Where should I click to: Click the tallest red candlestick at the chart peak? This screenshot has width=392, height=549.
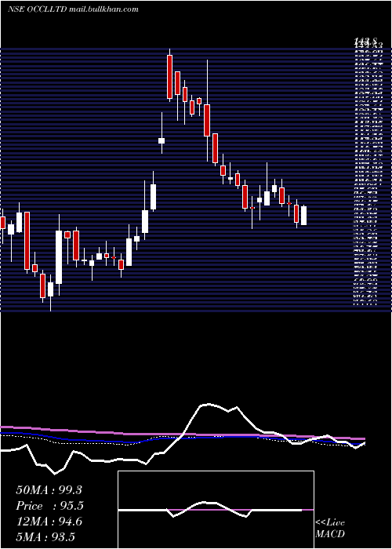coord(170,76)
